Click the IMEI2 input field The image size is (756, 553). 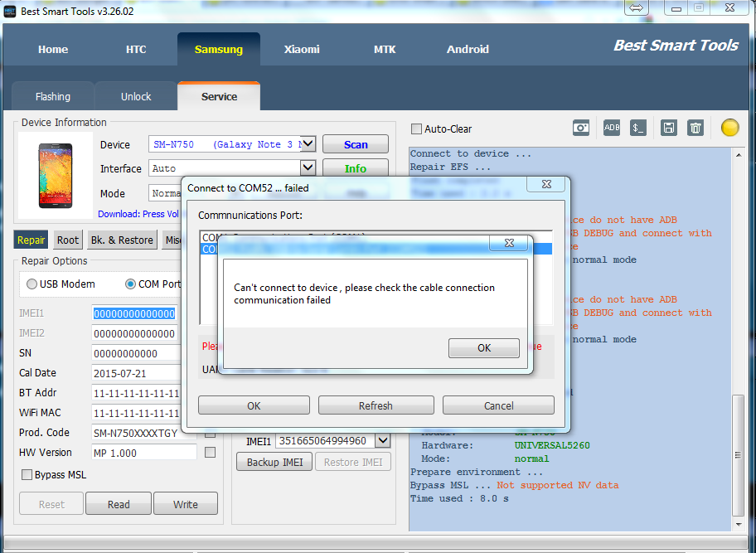coord(134,333)
